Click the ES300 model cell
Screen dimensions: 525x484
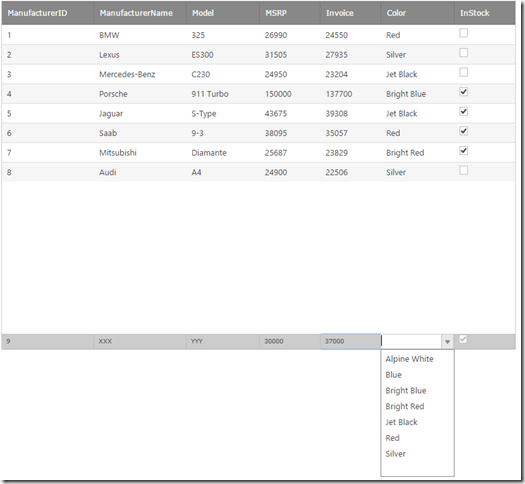tap(223, 55)
